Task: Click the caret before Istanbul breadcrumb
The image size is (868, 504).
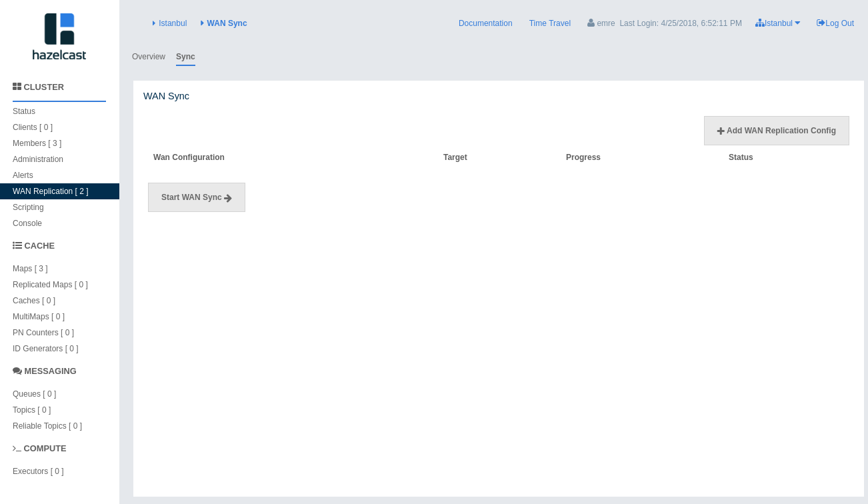Action: click(x=154, y=23)
